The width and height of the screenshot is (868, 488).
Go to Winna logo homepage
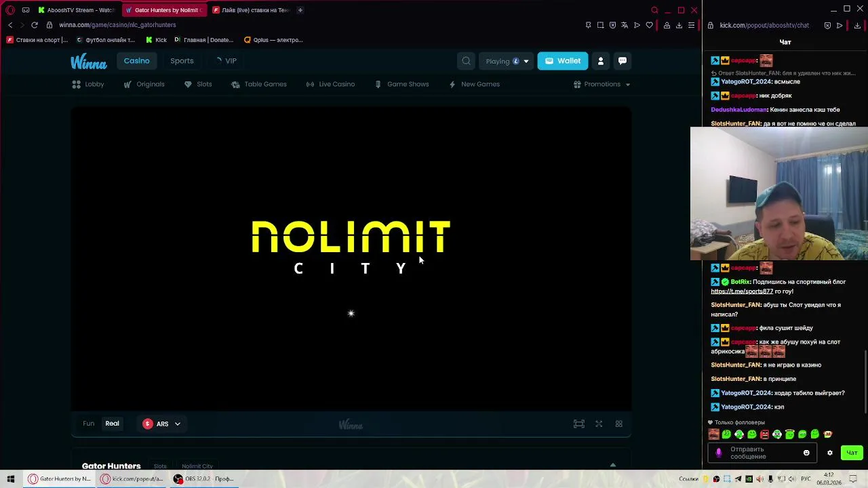click(89, 62)
